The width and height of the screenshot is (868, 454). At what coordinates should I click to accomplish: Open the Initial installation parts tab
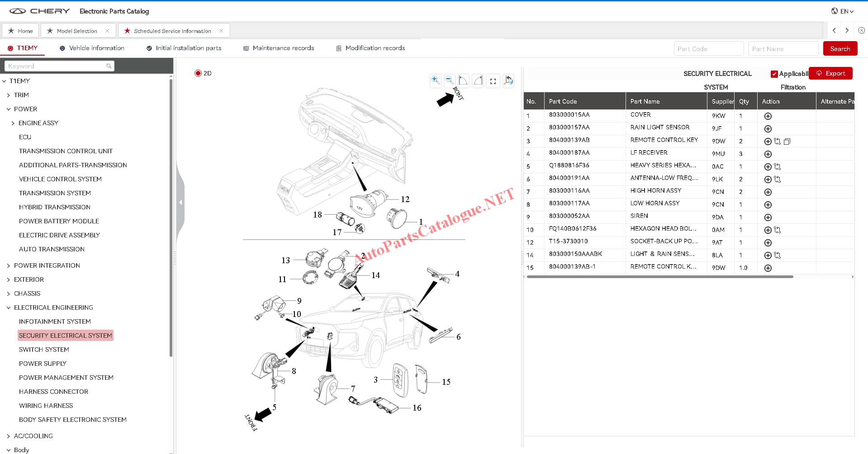pyautogui.click(x=184, y=48)
